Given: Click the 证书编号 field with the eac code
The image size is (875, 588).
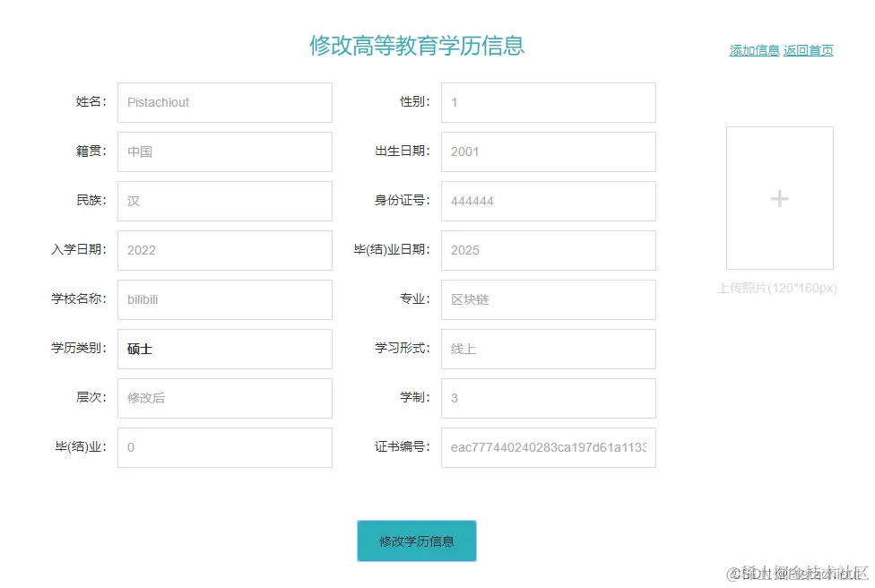Looking at the screenshot, I should 548,447.
